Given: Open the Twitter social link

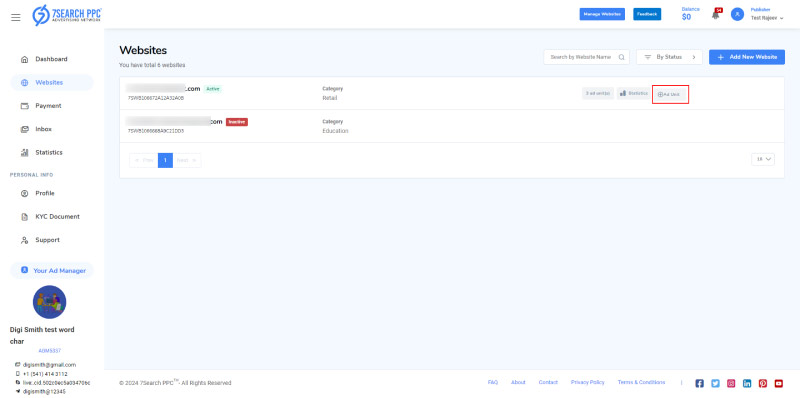Looking at the screenshot, I should [x=715, y=383].
